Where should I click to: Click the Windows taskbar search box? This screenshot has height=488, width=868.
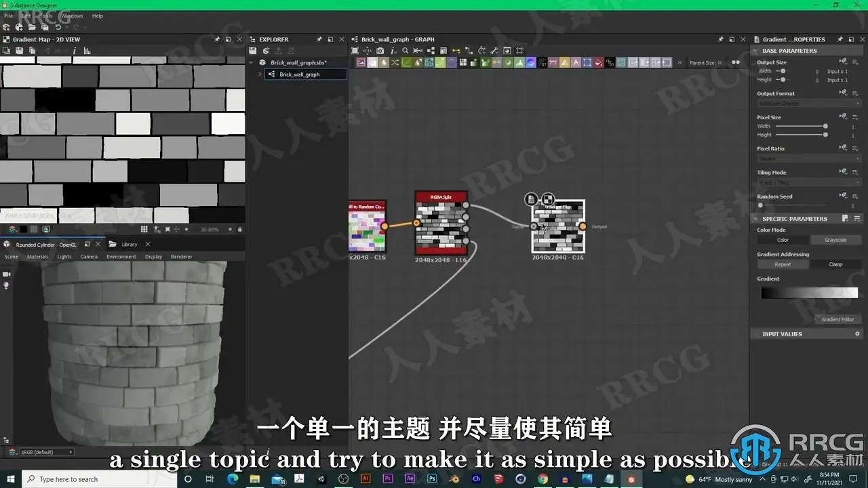[98, 479]
